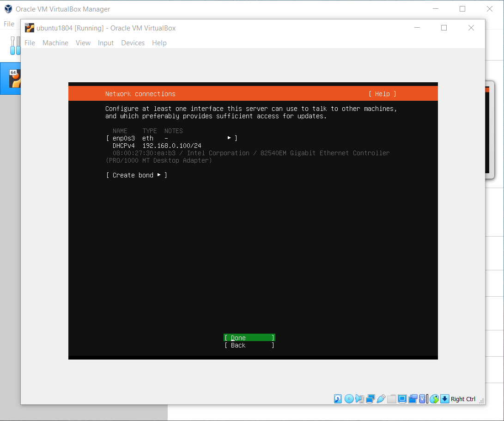Open the Machine menu
Image resolution: width=504 pixels, height=421 pixels.
(x=55, y=43)
